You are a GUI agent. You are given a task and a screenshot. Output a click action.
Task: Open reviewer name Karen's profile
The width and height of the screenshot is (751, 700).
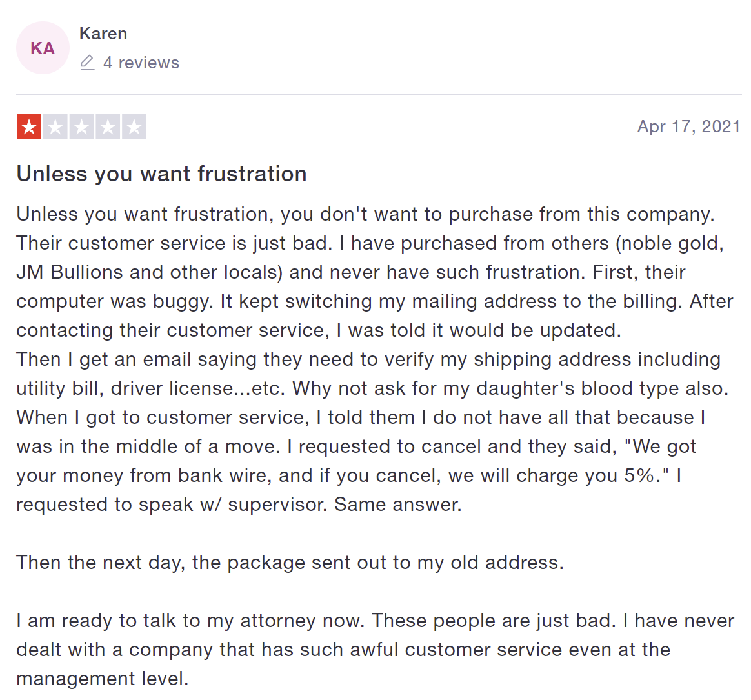coord(103,34)
